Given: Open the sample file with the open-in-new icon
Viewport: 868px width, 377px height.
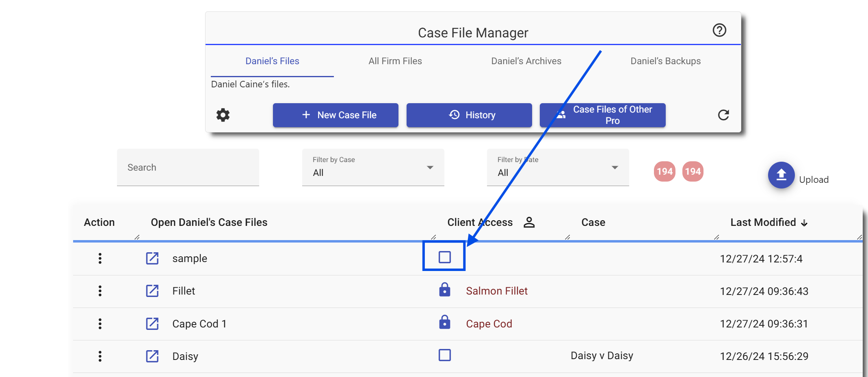Looking at the screenshot, I should pos(152,258).
